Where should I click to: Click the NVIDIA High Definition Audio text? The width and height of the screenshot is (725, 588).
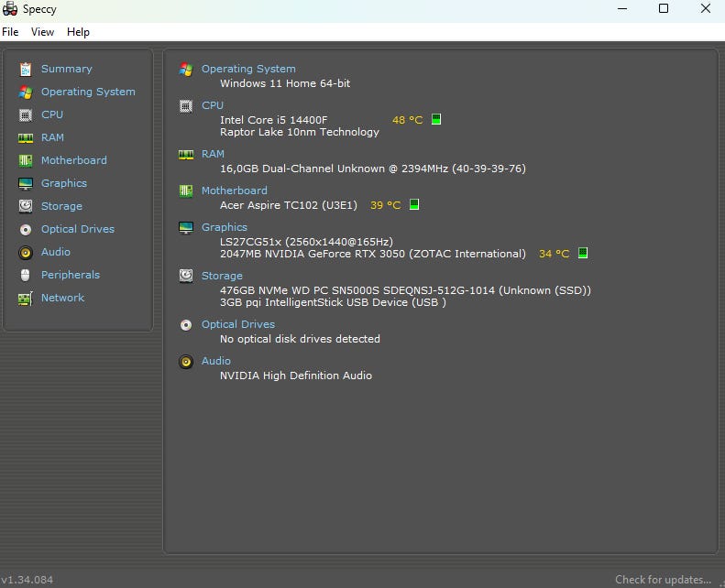(x=296, y=376)
